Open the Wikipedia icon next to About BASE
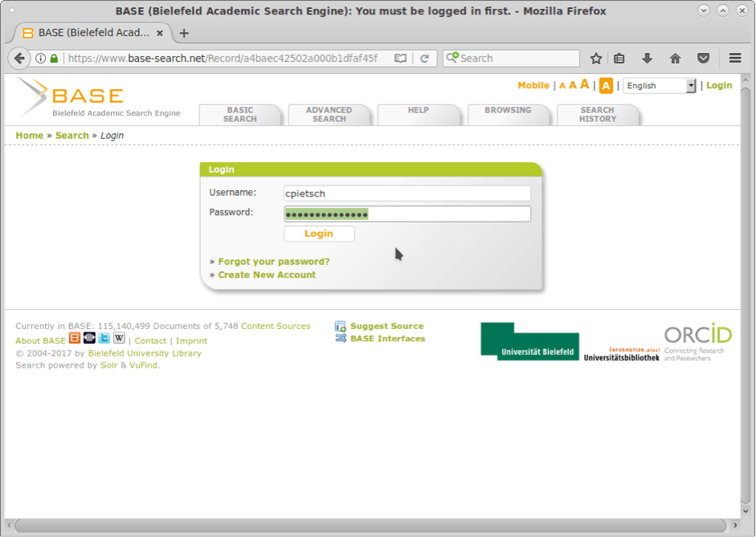Image resolution: width=756 pixels, height=537 pixels. coord(119,339)
